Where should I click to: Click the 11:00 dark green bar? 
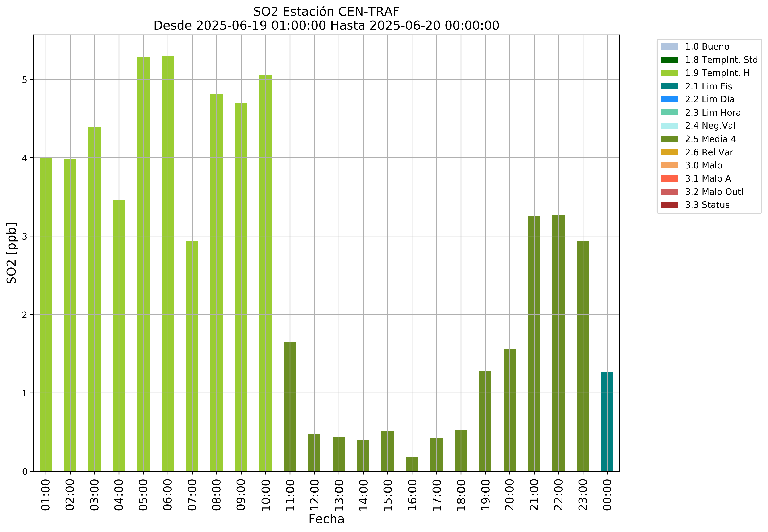(290, 407)
